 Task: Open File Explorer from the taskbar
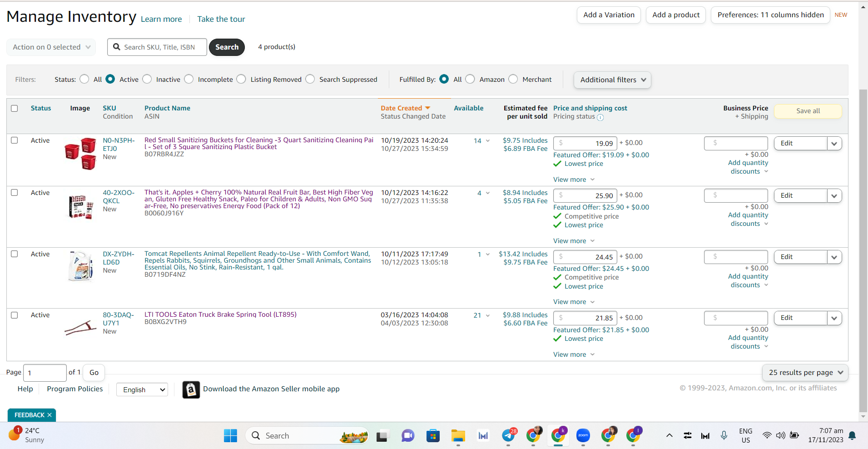pyautogui.click(x=458, y=436)
